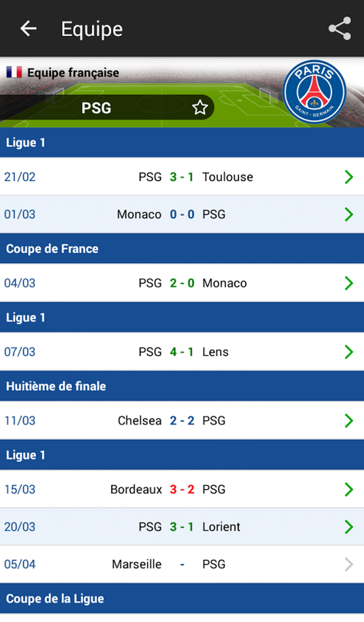
Task: Click the French flag icon
Action: click(14, 72)
